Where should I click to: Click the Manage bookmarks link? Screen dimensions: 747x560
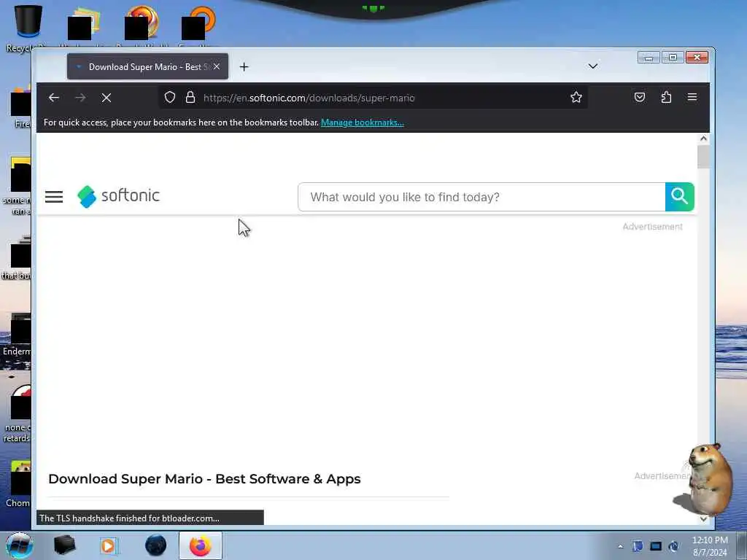pos(362,122)
